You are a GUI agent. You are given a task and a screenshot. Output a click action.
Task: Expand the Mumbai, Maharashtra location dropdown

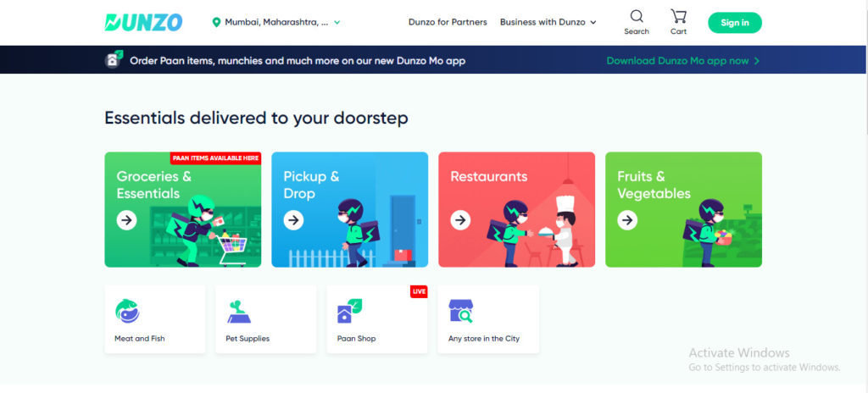tap(337, 23)
